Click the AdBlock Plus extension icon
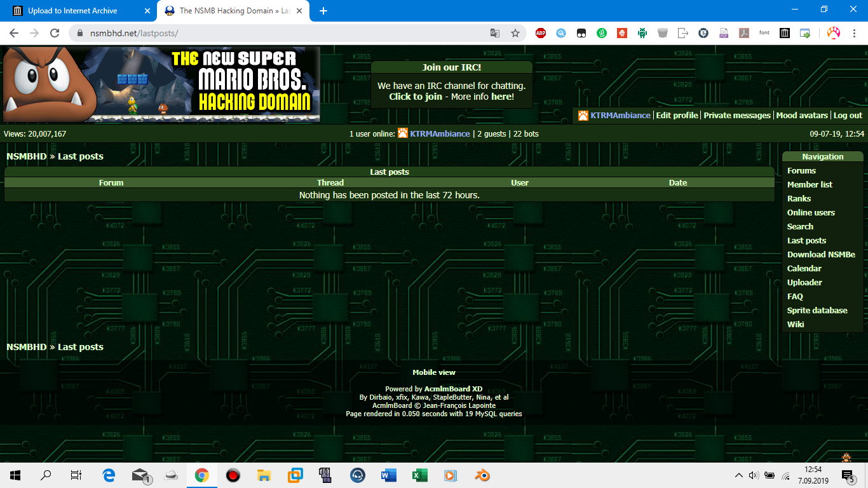 tap(540, 33)
